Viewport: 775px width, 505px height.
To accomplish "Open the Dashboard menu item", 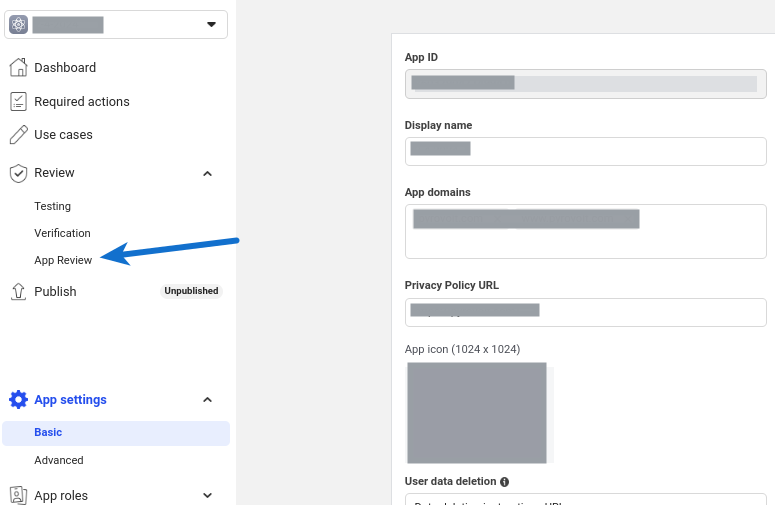I will tap(65, 68).
